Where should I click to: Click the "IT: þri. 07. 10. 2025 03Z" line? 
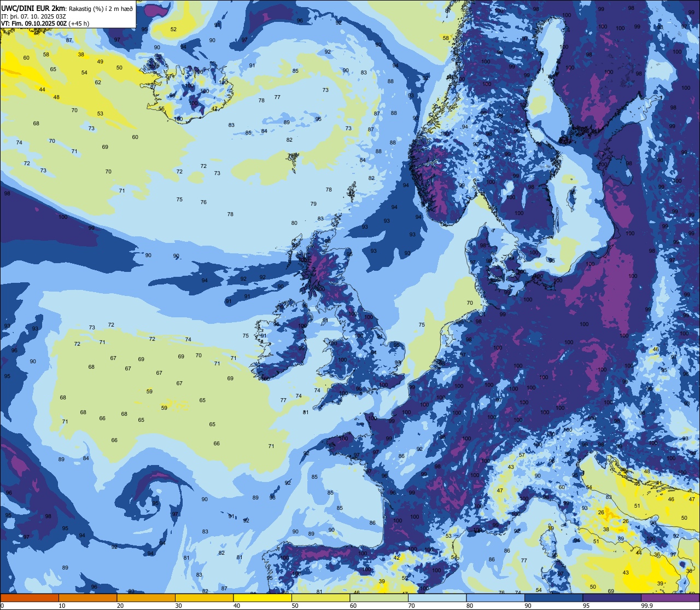pos(34,16)
